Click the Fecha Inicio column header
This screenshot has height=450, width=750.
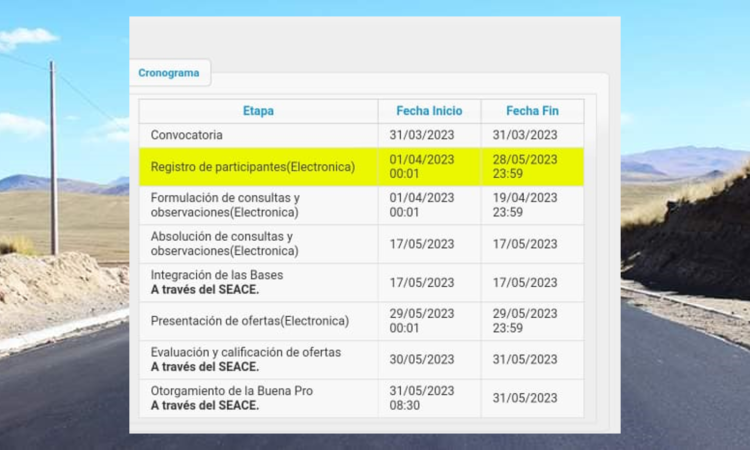pos(428,111)
